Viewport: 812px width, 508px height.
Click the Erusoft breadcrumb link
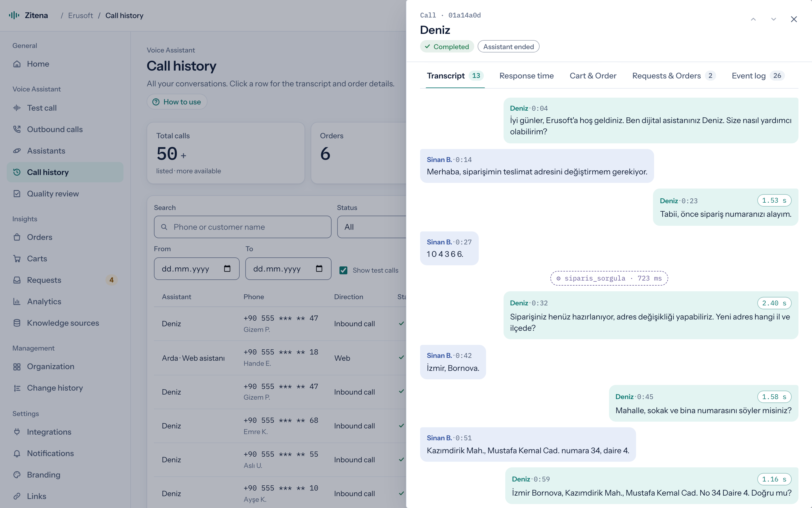pyautogui.click(x=81, y=16)
